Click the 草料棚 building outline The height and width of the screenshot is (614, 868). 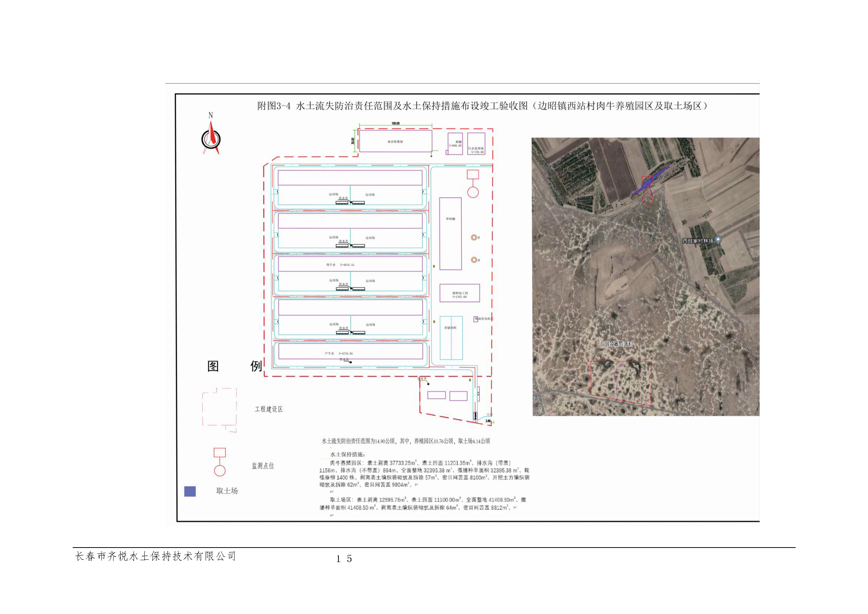(450, 233)
